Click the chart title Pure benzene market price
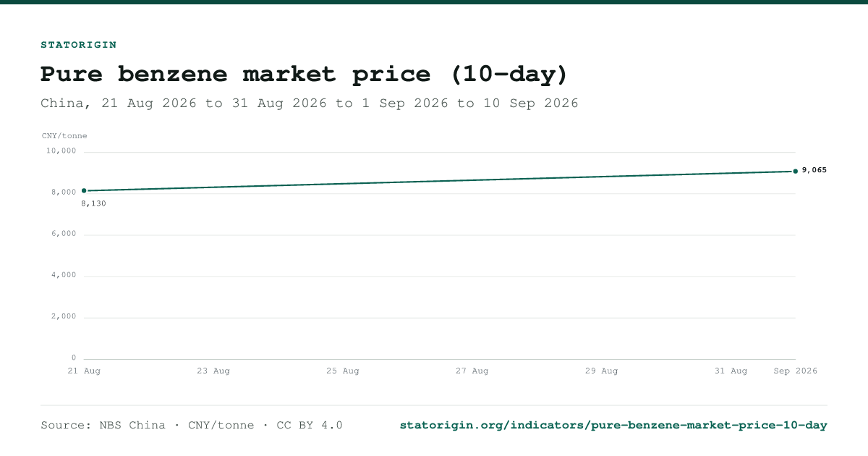The image size is (868, 456). pos(305,74)
